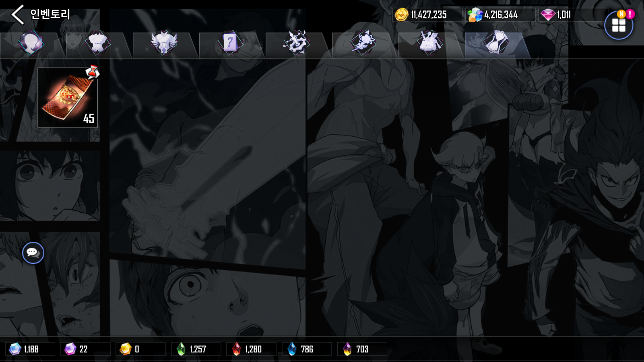Click the green shard icon showing 1,257
The image size is (644, 362).
(181, 349)
